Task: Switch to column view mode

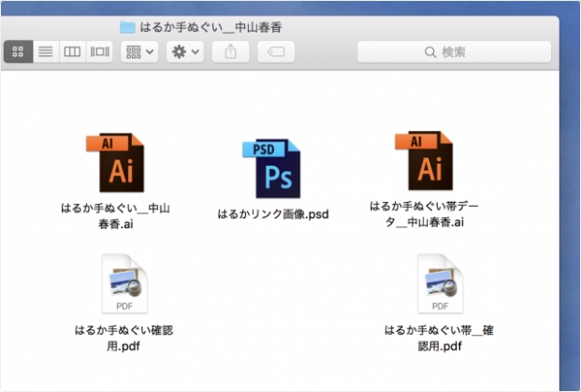Action: (x=72, y=51)
